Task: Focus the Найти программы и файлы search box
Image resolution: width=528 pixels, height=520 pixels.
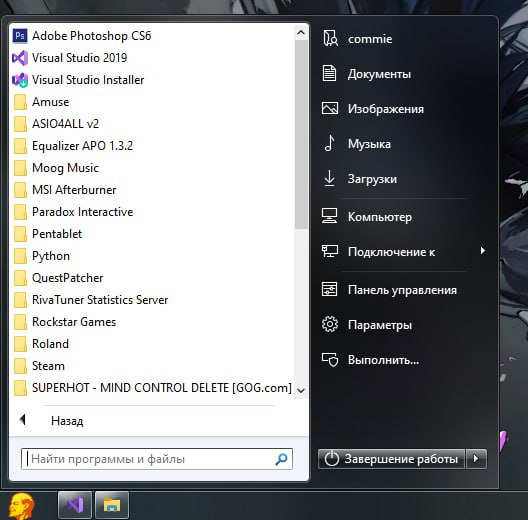Action: 157,459
